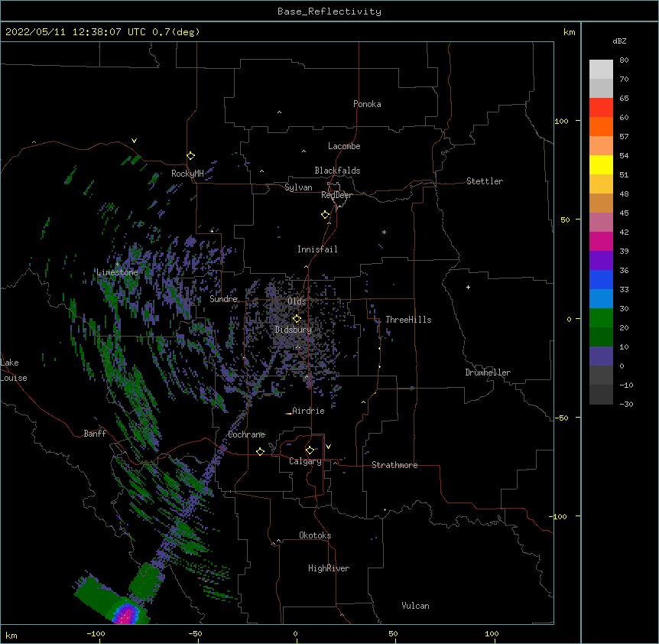659x644 pixels.
Task: Click the Blackfalds town label
Action: [337, 171]
